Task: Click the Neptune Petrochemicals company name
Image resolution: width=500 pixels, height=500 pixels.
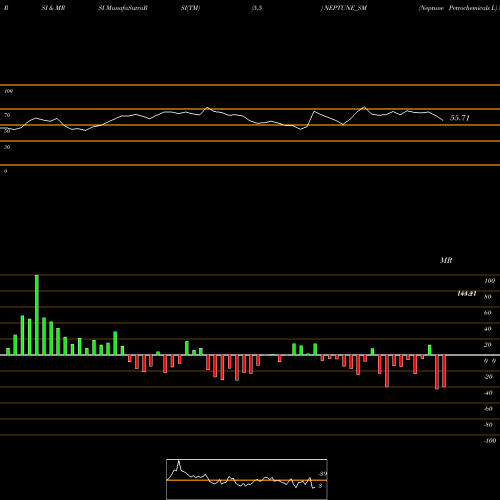Action: pos(459,8)
